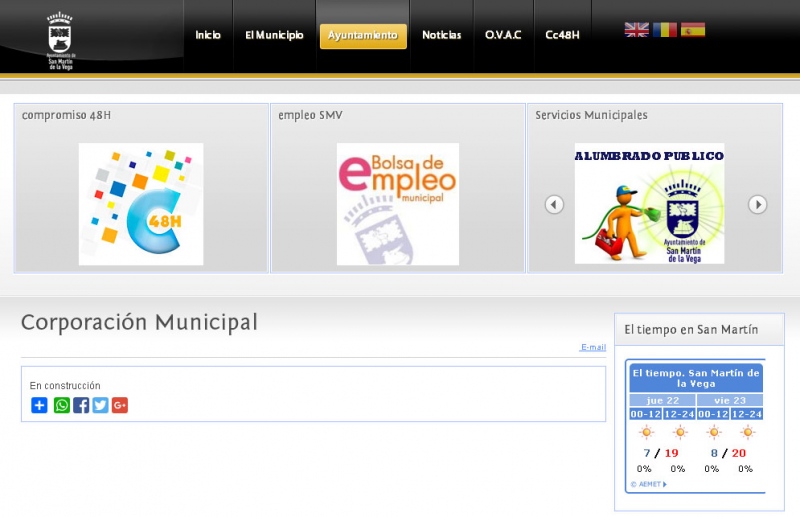Go to the Noticias section
Image resolution: width=800 pixels, height=517 pixels.
441,35
